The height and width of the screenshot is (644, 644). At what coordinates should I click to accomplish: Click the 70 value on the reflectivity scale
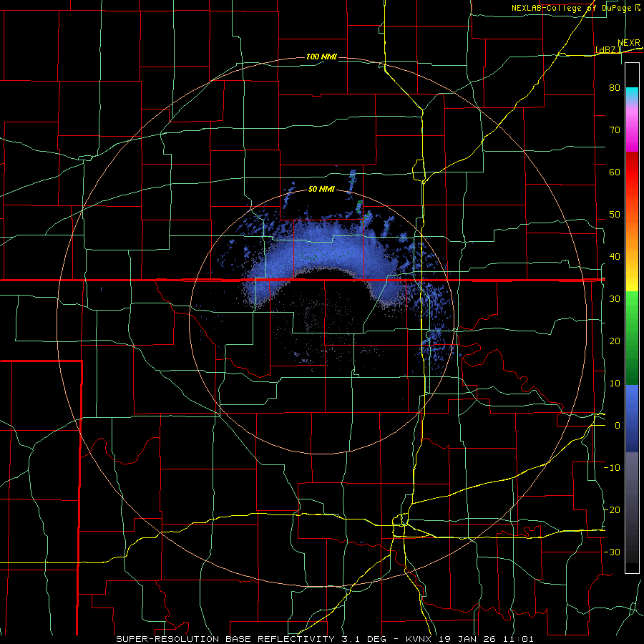(x=615, y=130)
